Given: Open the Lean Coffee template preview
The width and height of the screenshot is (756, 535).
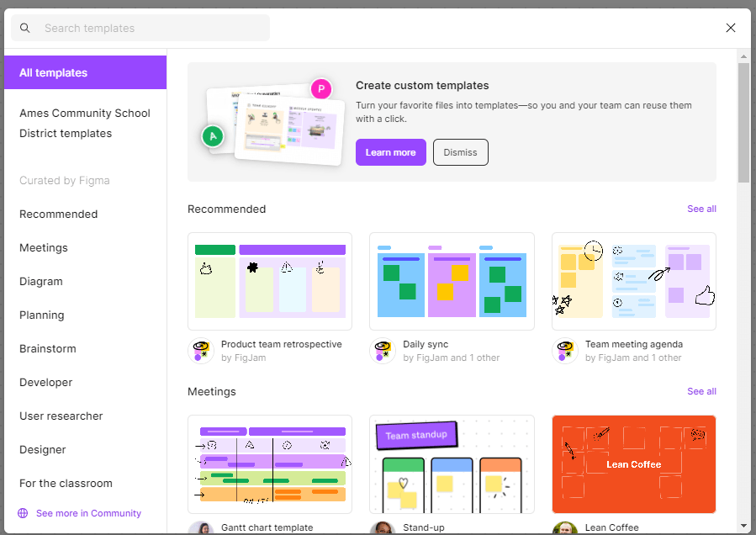Looking at the screenshot, I should (633, 464).
